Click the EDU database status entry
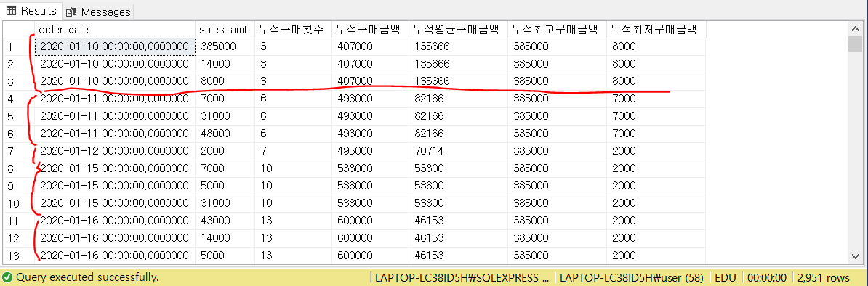This screenshot has width=868, height=286. point(726,277)
